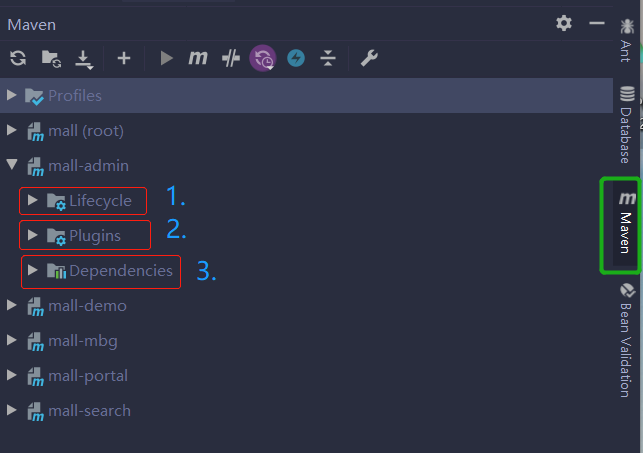Click the Maven panel title
643x453 pixels.
(32, 25)
